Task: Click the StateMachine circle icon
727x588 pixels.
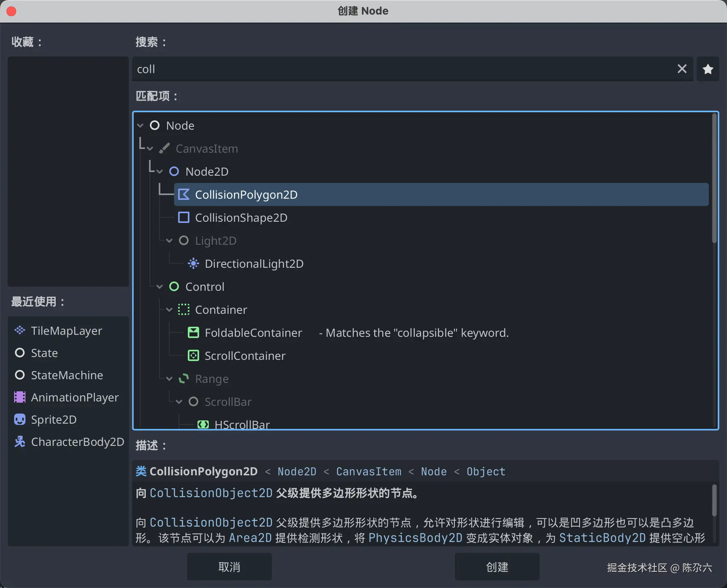Action: 20,375
